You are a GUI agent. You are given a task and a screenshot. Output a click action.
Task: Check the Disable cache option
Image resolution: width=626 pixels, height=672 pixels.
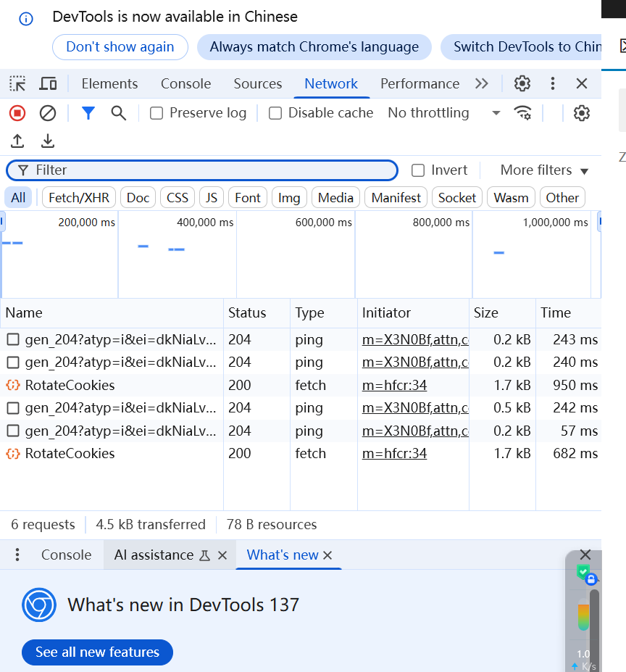point(275,113)
